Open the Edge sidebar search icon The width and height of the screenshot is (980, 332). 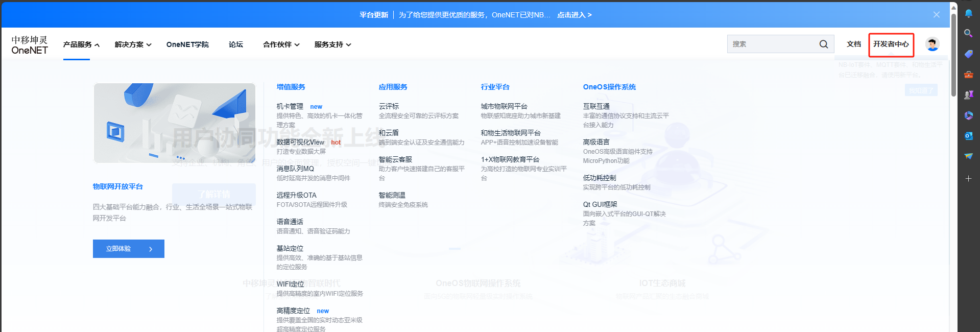(x=968, y=33)
